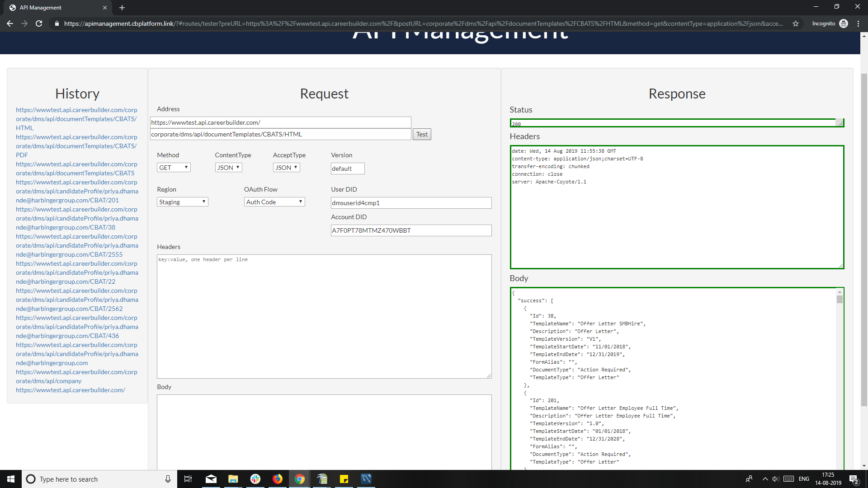Open File Explorer from the taskbar
This screenshot has width=868, height=488.
click(233, 479)
